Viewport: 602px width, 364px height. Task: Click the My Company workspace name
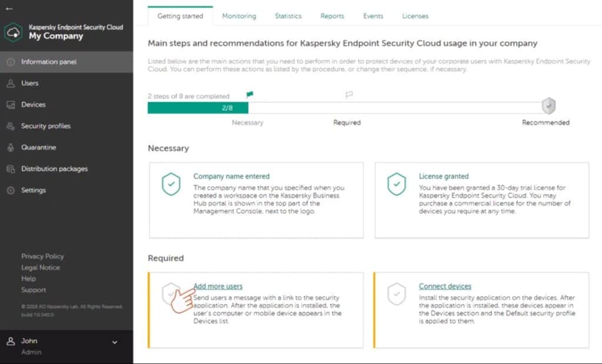(56, 36)
